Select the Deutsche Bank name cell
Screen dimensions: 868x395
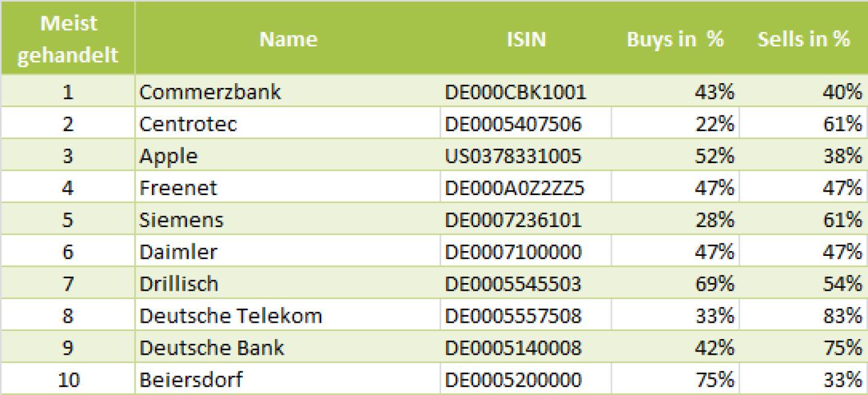point(211,347)
